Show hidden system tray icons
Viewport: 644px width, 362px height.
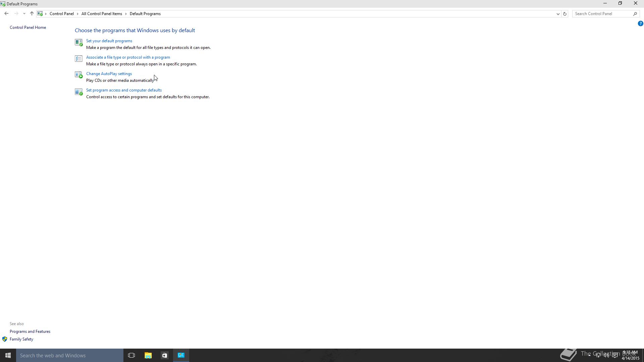[x=589, y=355]
